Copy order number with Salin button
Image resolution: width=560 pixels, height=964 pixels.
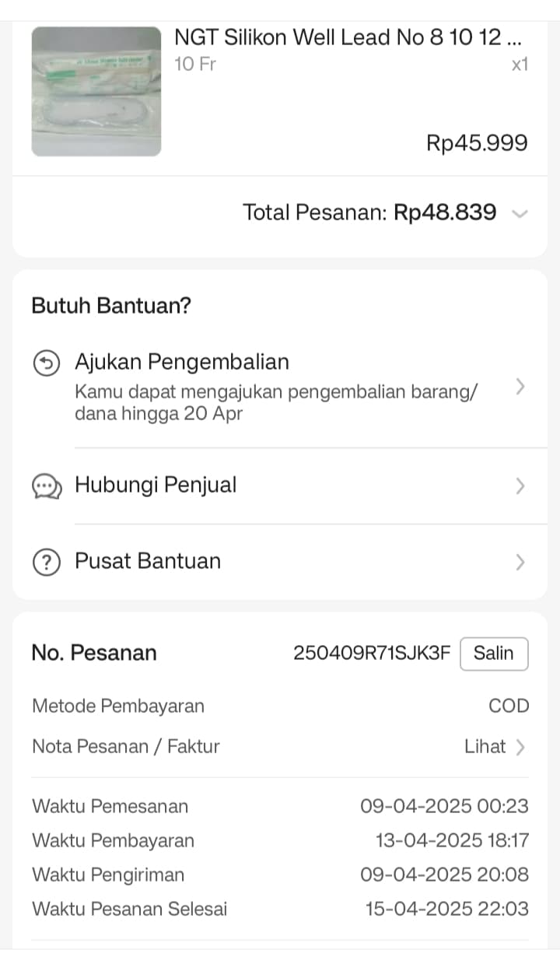(x=494, y=654)
